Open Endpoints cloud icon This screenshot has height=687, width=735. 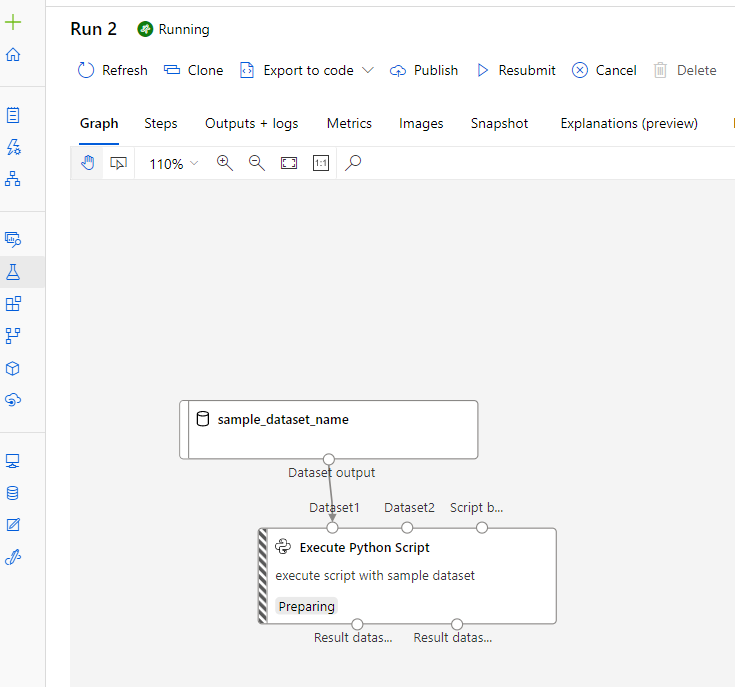point(13,400)
